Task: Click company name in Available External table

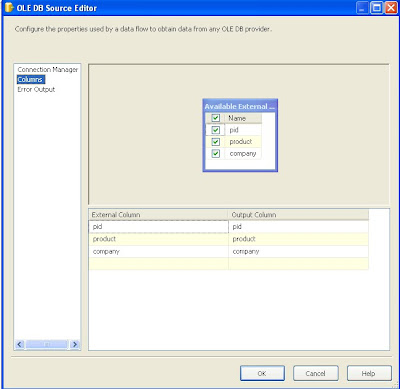Action: click(243, 154)
